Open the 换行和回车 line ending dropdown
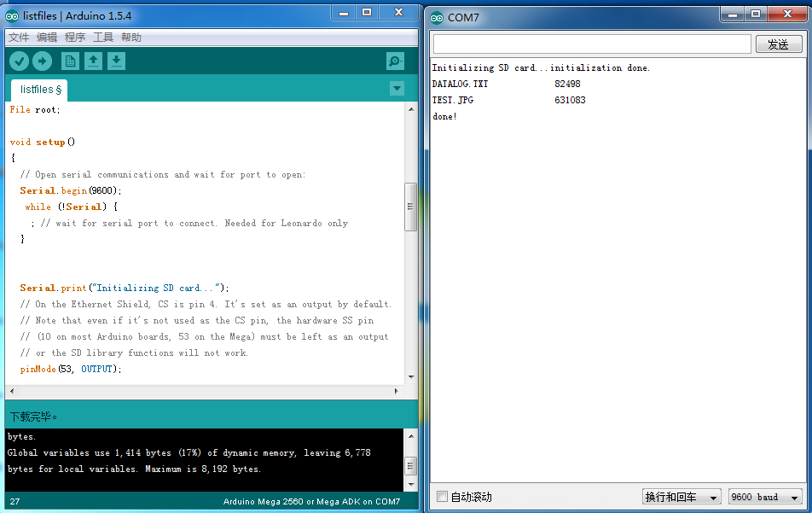Screen dimensions: 812x513 [x=681, y=497]
